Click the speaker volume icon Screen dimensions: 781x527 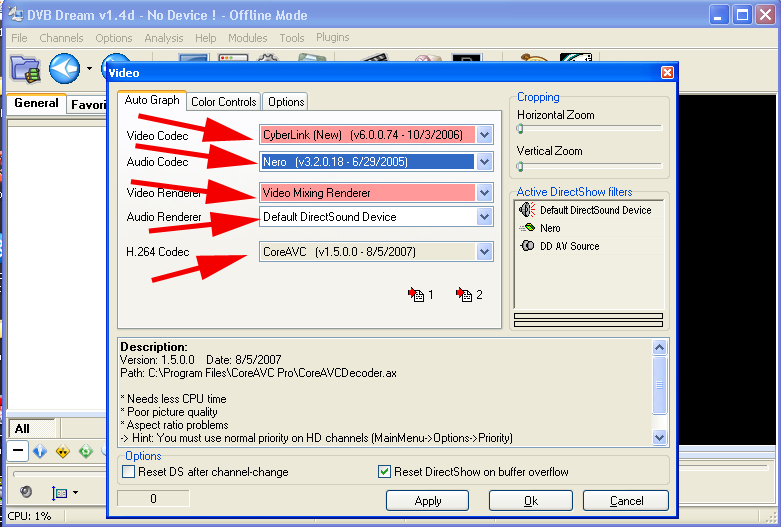pos(26,492)
